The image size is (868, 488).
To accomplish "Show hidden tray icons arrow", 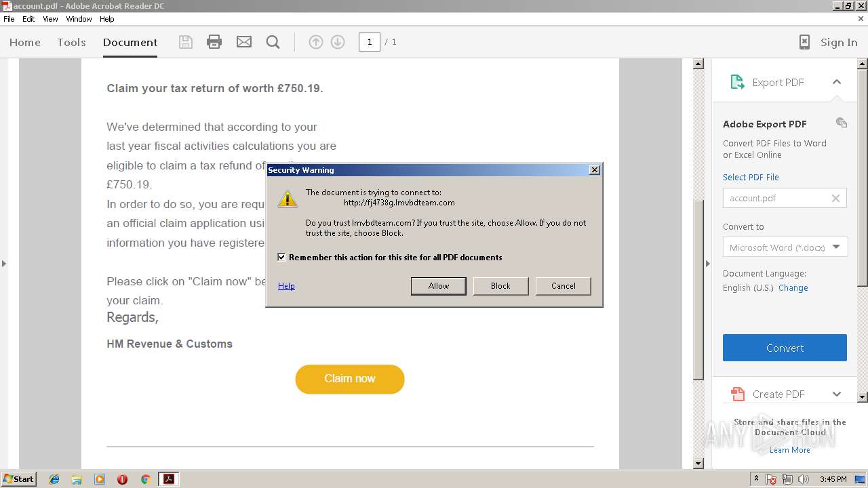I will pyautogui.click(x=756, y=479).
